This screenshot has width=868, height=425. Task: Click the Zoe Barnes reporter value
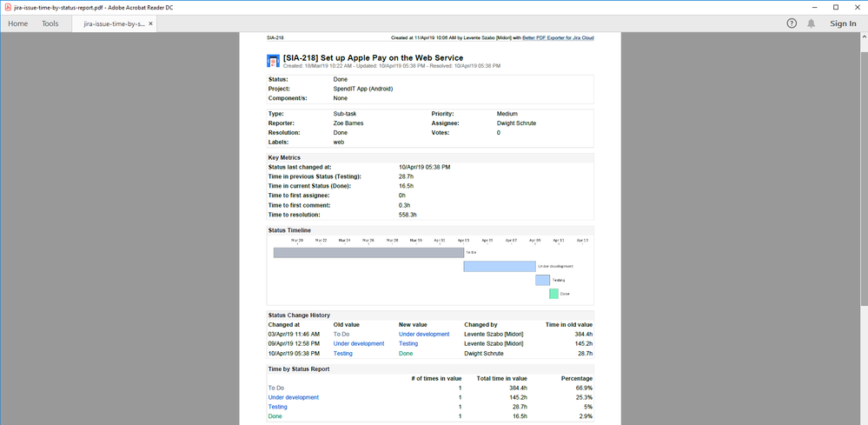[x=348, y=123]
